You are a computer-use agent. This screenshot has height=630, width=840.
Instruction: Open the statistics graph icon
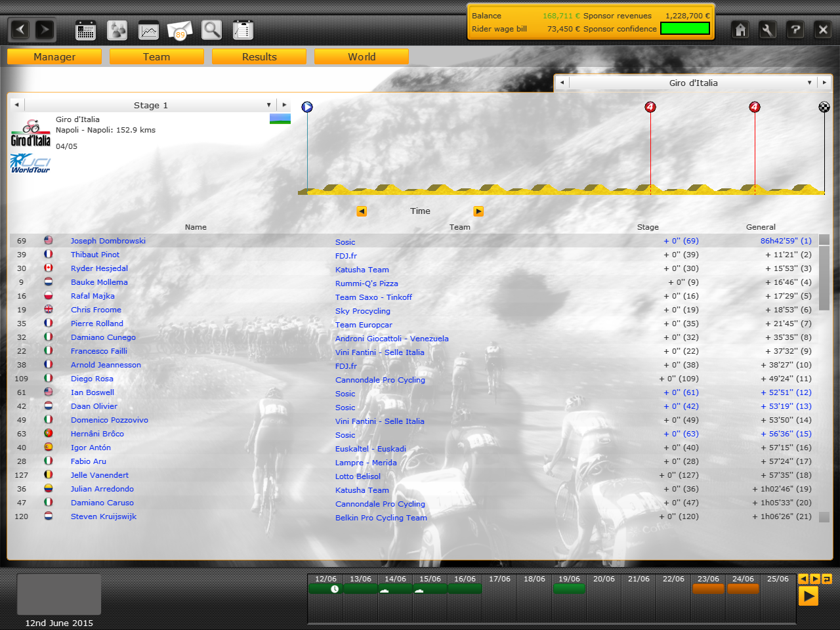point(148,30)
